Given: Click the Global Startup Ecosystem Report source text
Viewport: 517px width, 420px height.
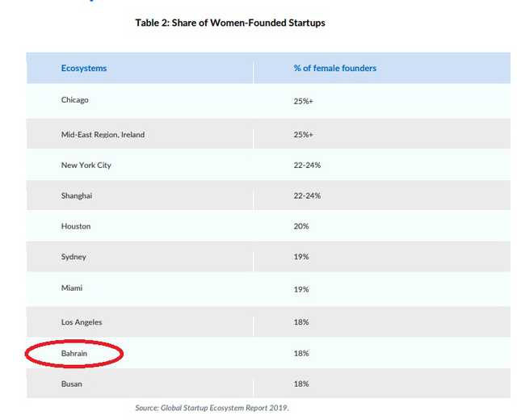Looking at the screenshot, I should pos(211,408).
